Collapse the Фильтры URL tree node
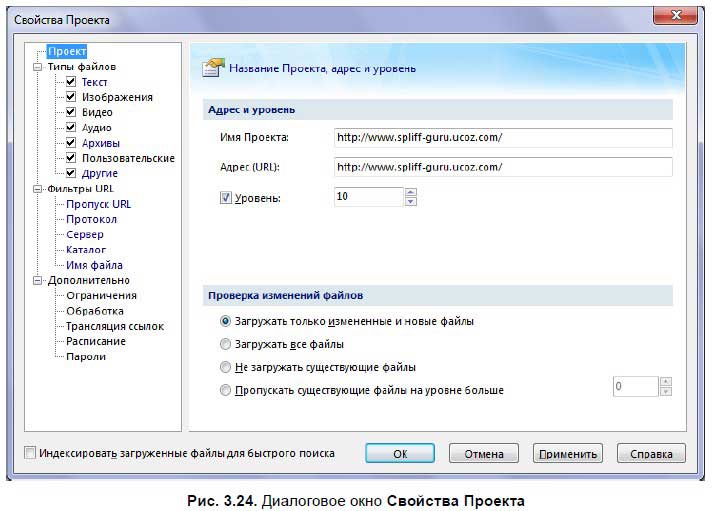Screen dimensions: 712x511 (x=37, y=189)
